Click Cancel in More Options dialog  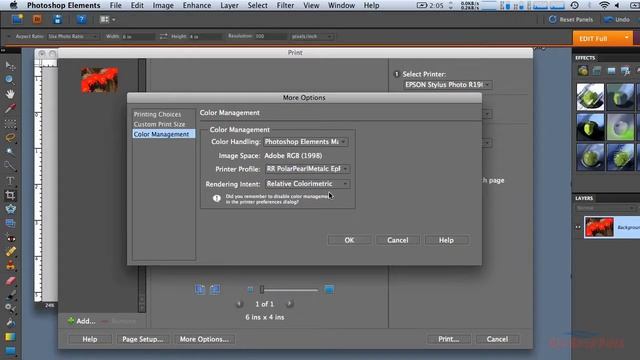[x=398, y=240]
